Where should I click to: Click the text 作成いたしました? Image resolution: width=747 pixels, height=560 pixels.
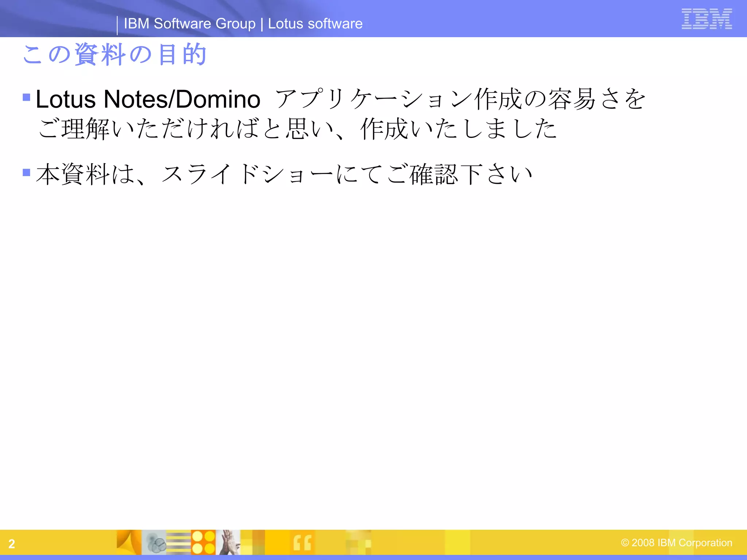458,129
